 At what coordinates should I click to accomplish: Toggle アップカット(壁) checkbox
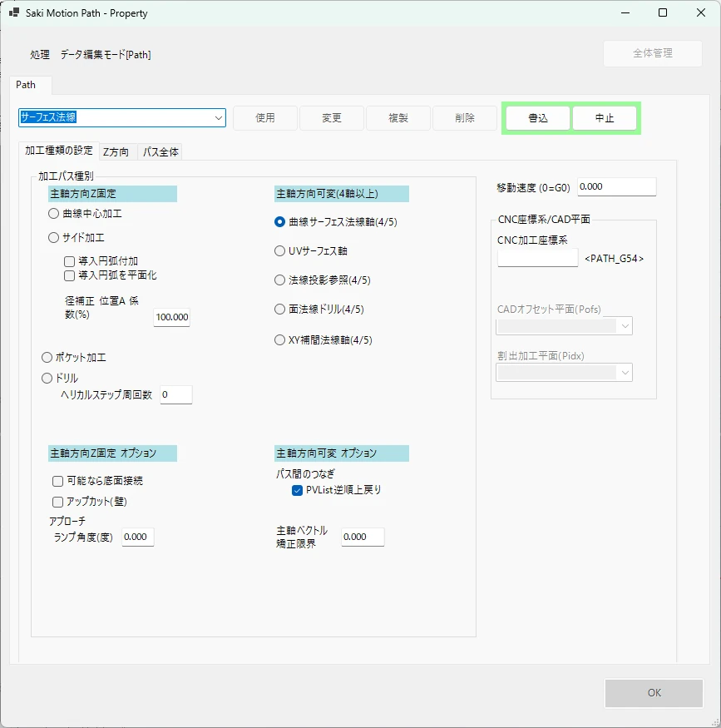click(58, 502)
